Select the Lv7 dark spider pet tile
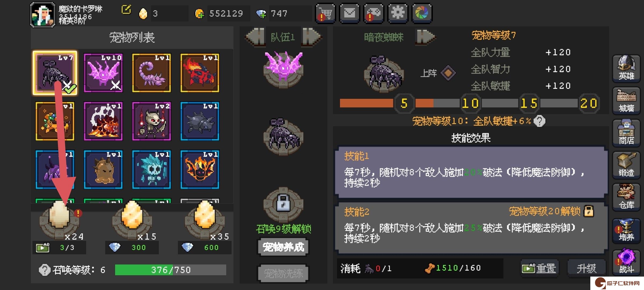Image resolution: width=644 pixels, height=290 pixels. coord(55,73)
